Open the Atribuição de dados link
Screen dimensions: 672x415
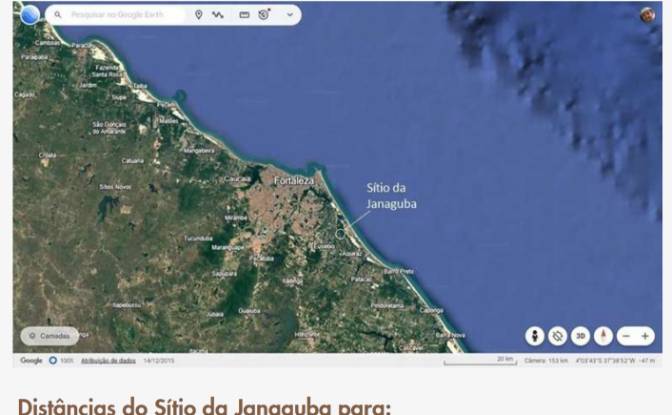point(108,361)
